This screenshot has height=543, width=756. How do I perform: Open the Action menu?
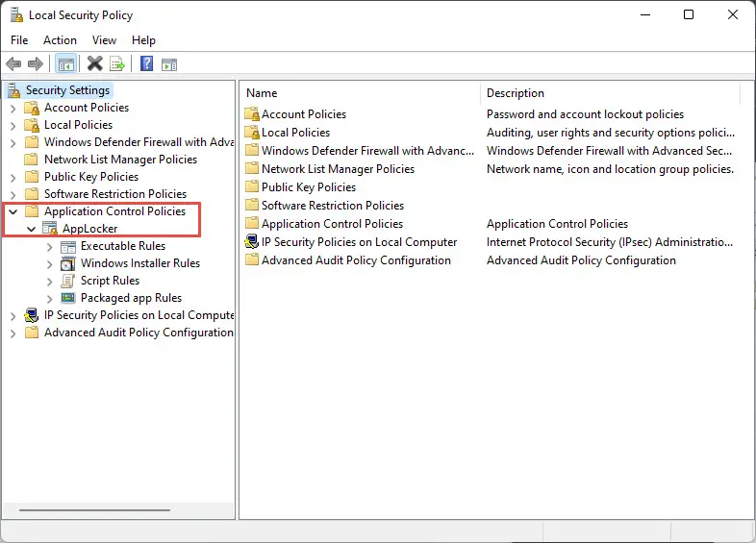coord(60,40)
